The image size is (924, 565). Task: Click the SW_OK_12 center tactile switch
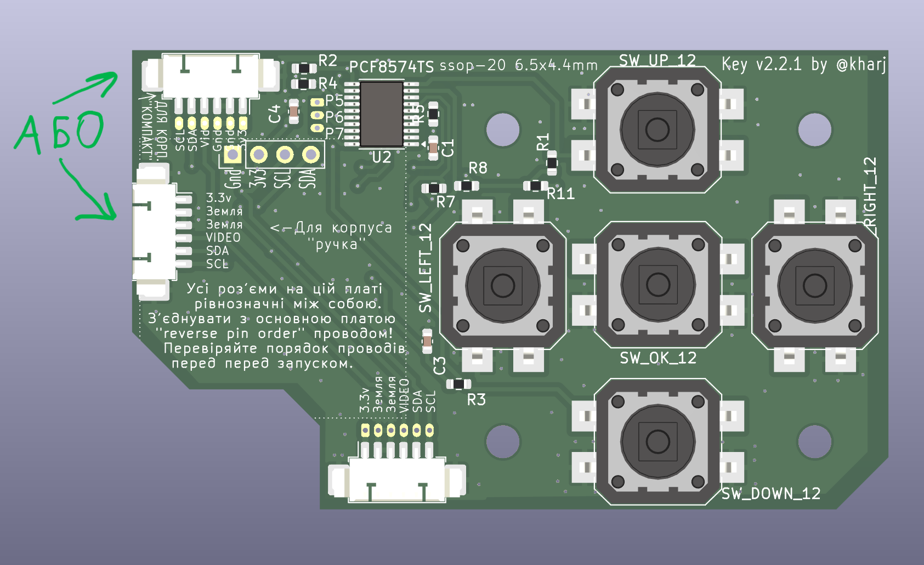click(657, 285)
